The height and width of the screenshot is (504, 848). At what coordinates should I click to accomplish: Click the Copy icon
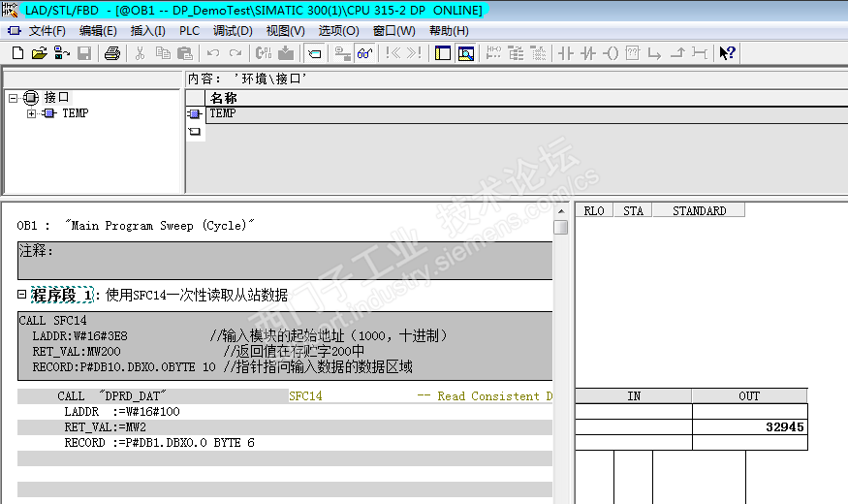pos(163,53)
